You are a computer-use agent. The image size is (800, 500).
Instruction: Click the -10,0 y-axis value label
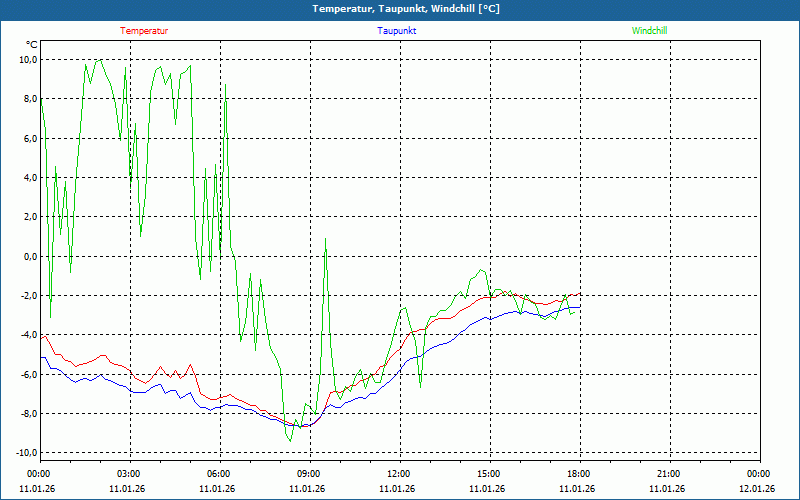coord(26,453)
